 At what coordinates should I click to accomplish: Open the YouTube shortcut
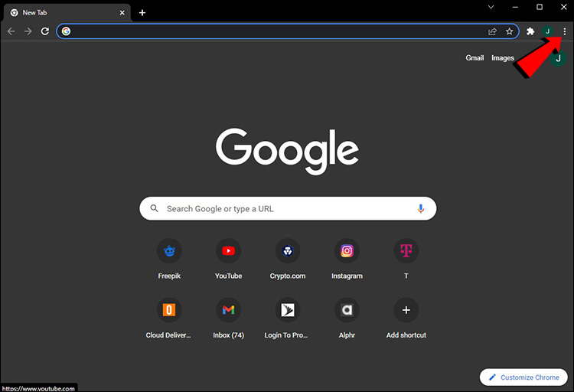[x=228, y=259]
